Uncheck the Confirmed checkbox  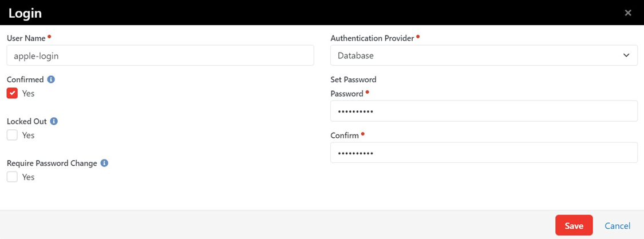(12, 93)
